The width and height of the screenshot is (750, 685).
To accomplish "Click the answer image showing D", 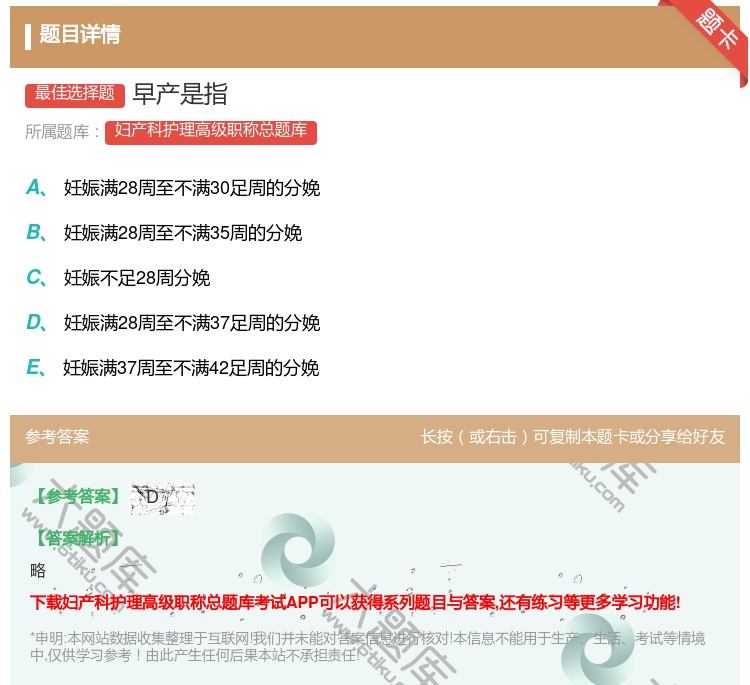I will [x=163, y=499].
